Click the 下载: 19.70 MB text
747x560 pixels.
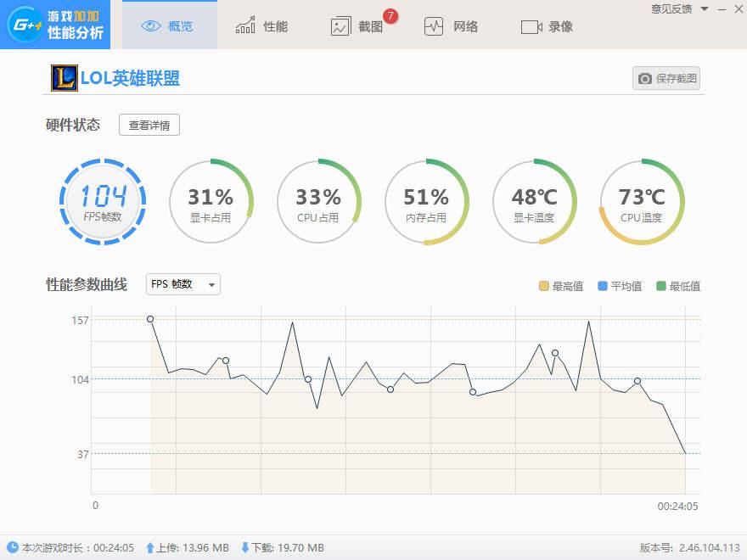(x=288, y=547)
